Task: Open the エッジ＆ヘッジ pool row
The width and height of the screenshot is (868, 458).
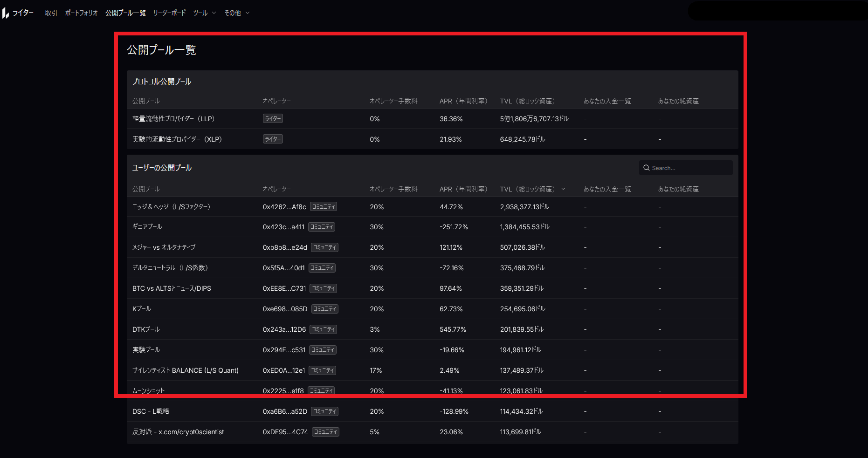Action: 171,207
